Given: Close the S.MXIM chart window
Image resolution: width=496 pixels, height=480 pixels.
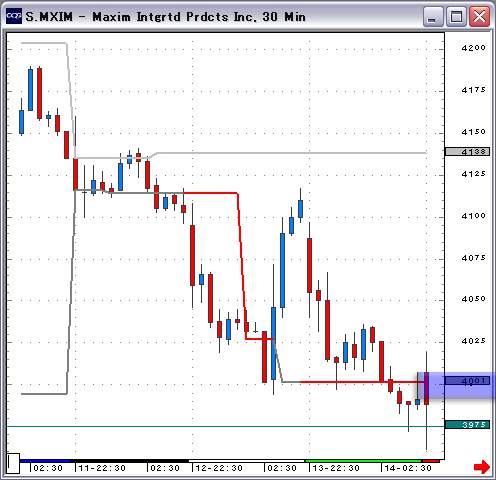Looking at the screenshot, I should tap(479, 16).
